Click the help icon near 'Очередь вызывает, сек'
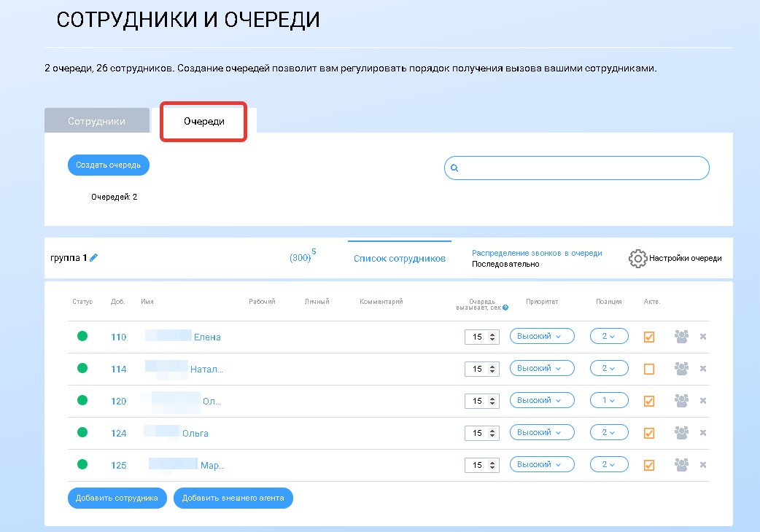 [505, 308]
